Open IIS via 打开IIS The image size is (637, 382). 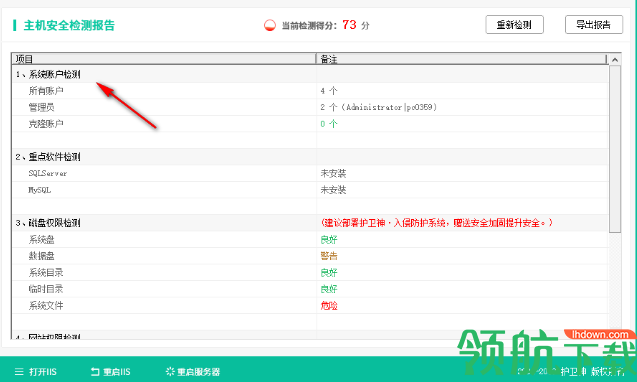[x=43, y=371]
